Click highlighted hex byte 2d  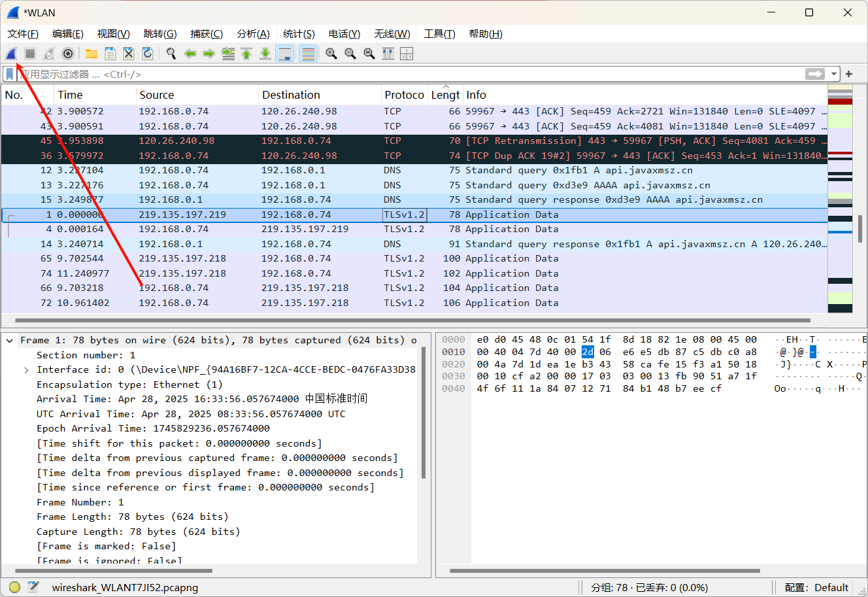[x=588, y=352]
